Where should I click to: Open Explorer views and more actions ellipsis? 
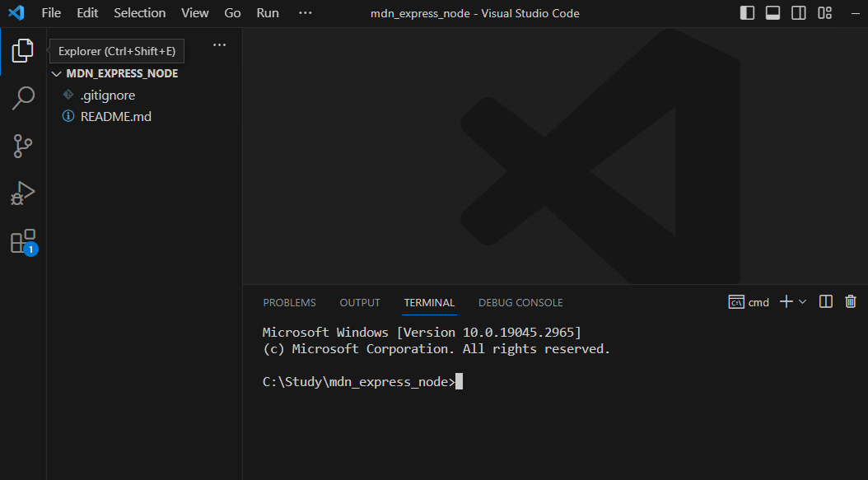[220, 45]
